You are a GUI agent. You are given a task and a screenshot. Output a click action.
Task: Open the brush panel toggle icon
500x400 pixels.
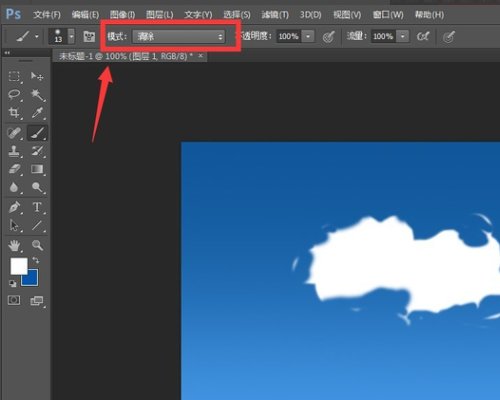pos(89,36)
